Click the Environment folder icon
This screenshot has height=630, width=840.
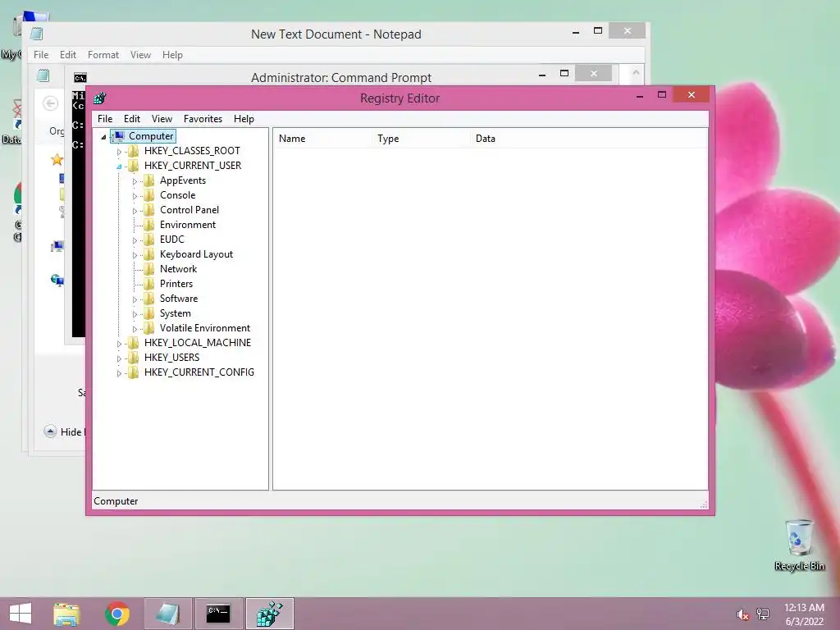click(149, 225)
